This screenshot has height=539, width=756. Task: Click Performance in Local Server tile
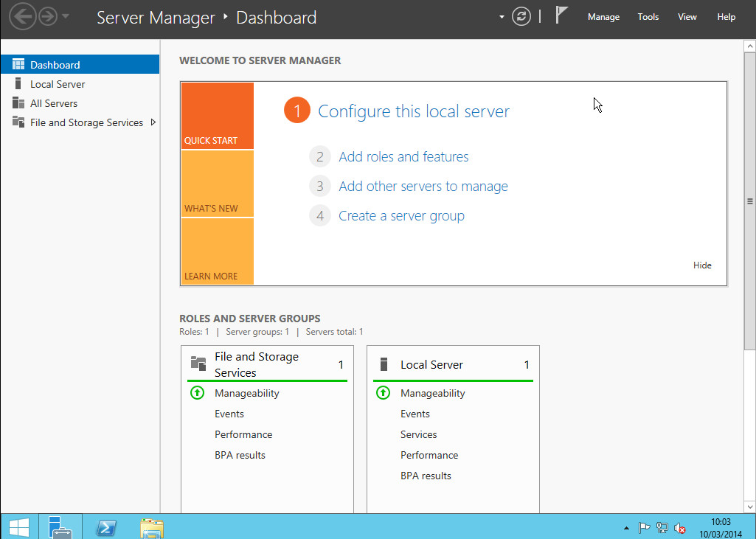tap(429, 455)
